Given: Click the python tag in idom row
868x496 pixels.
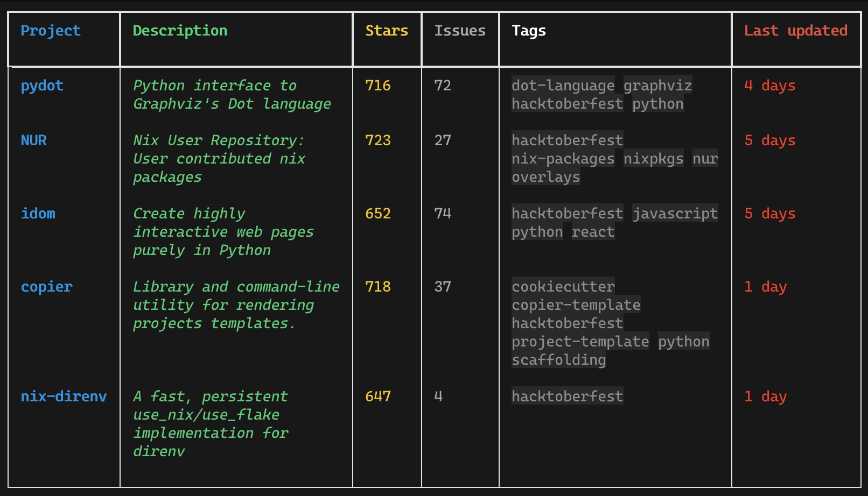Looking at the screenshot, I should [x=537, y=232].
